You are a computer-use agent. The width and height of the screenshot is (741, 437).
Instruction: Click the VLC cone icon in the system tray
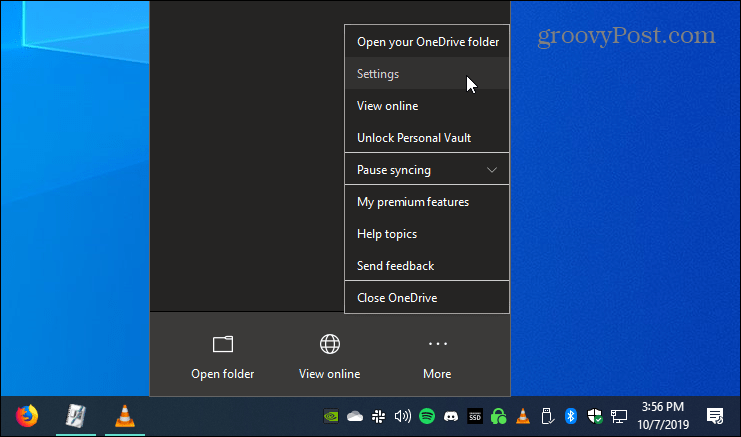tap(523, 416)
